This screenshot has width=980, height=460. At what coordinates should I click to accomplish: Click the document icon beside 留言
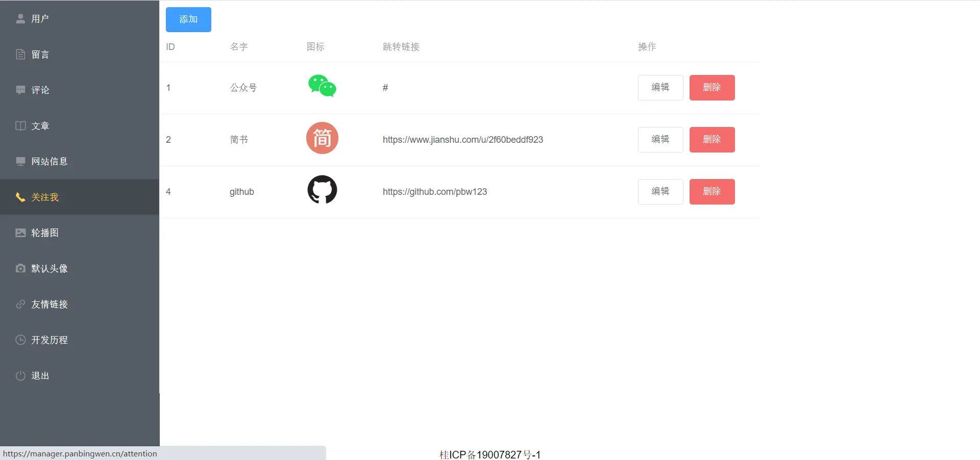pyautogui.click(x=20, y=55)
